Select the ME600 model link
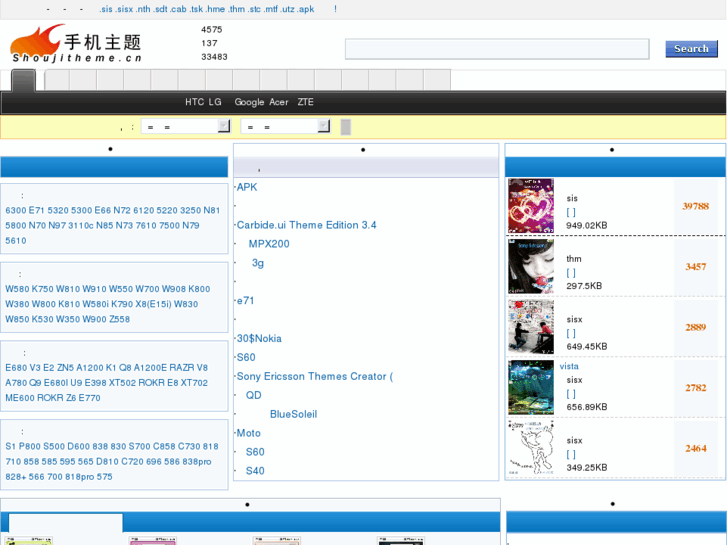Screen dimensions: 727x545 point(20,398)
